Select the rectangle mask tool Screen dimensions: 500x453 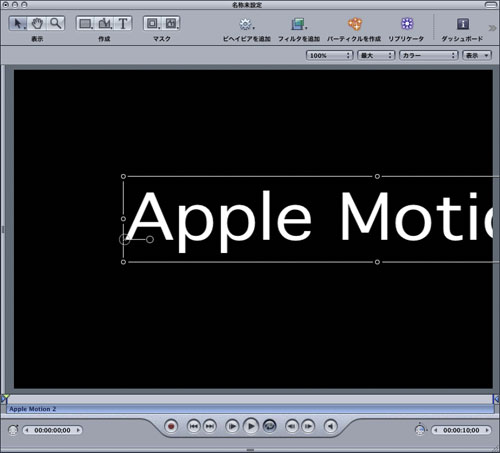(x=153, y=23)
